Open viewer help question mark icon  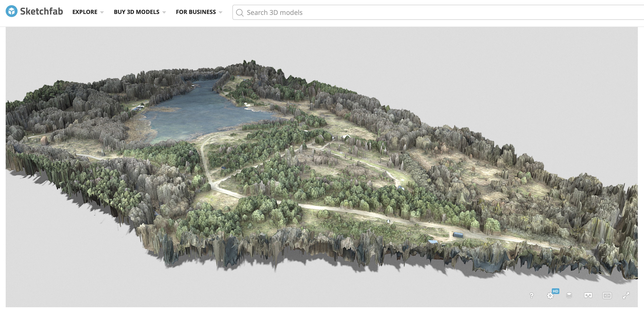(531, 295)
